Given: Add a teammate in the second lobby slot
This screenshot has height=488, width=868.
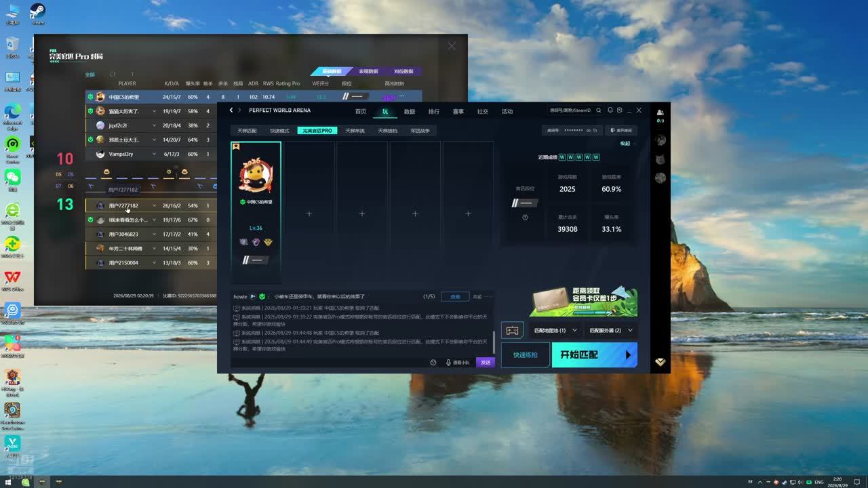Looking at the screenshot, I should (309, 213).
